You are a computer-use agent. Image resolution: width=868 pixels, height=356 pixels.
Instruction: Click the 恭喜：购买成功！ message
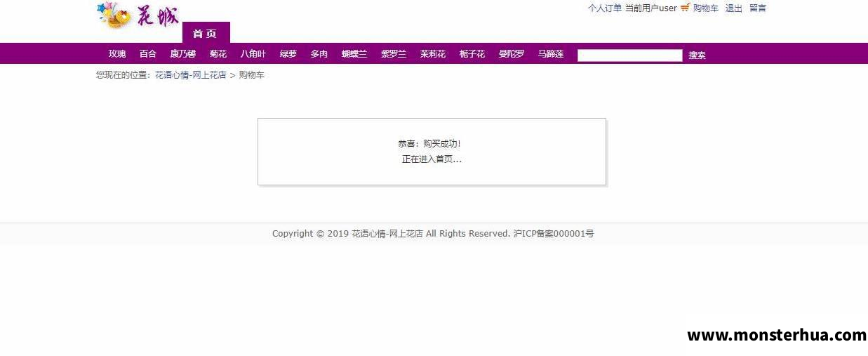coord(429,144)
